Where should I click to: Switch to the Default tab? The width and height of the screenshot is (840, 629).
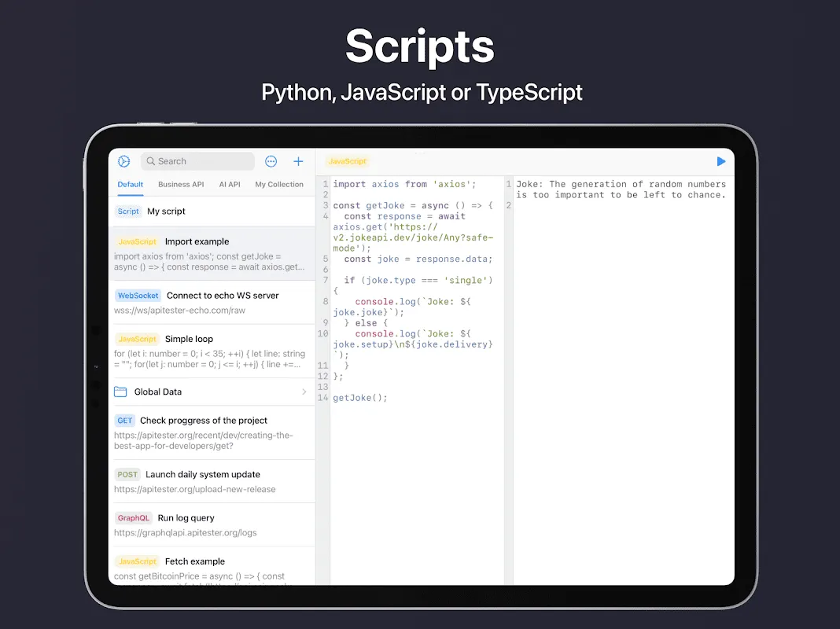click(131, 184)
